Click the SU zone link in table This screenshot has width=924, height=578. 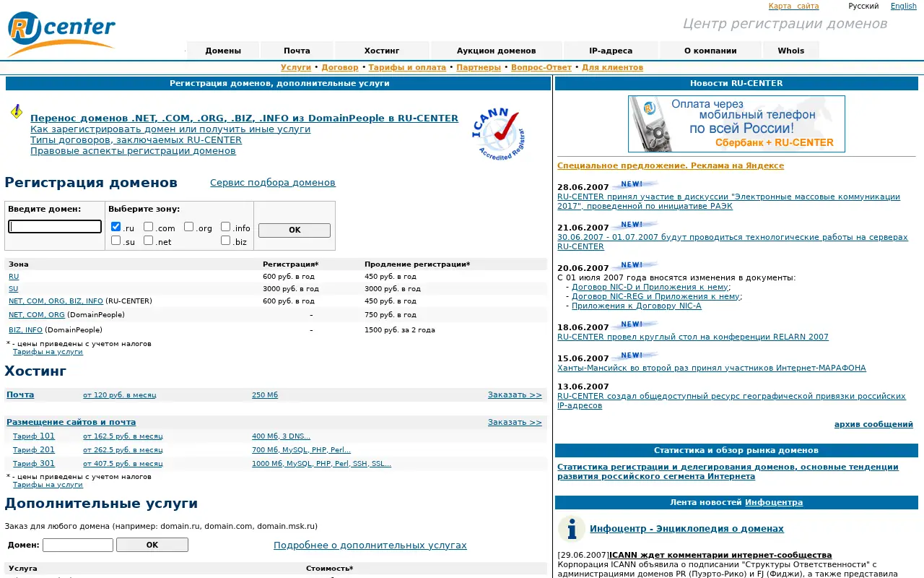click(13, 289)
